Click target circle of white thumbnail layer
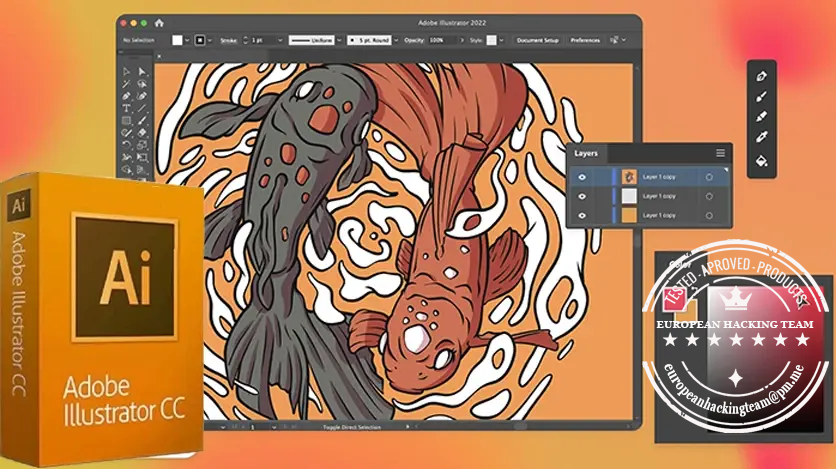 click(x=709, y=196)
